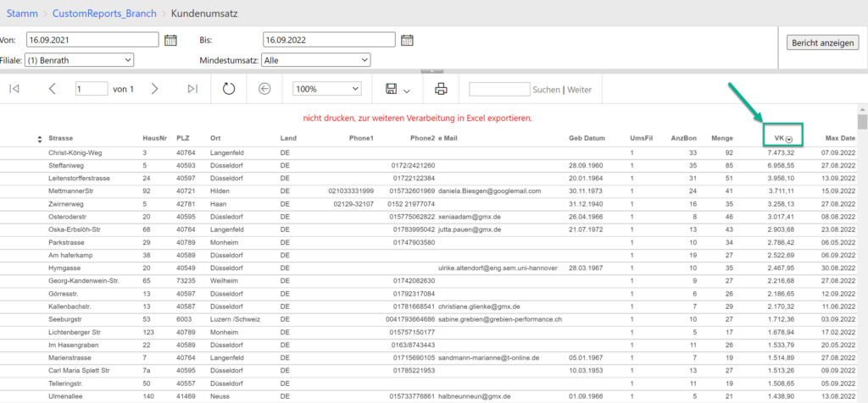The image size is (868, 403).
Task: Toggle sort arrows beside Strasse column
Action: click(39, 138)
